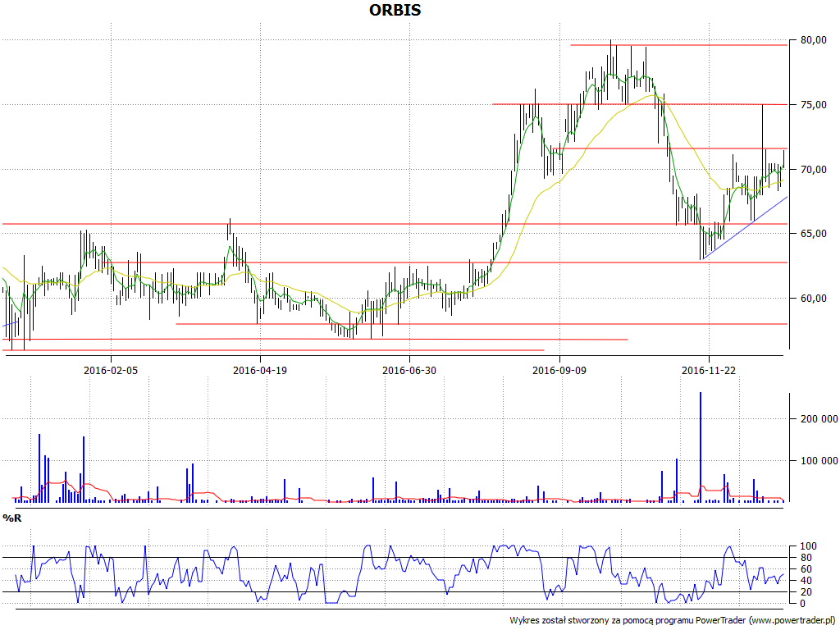Select the 70,00 price axis label

814,170
